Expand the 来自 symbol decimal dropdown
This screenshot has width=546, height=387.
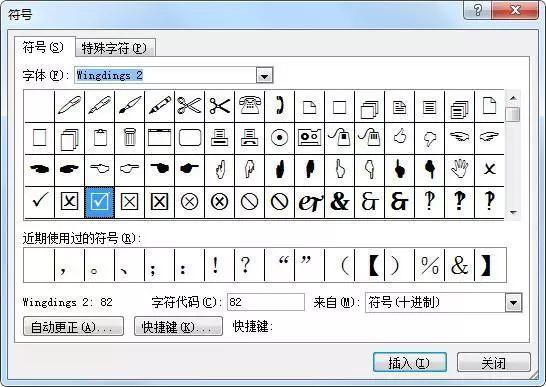513,303
